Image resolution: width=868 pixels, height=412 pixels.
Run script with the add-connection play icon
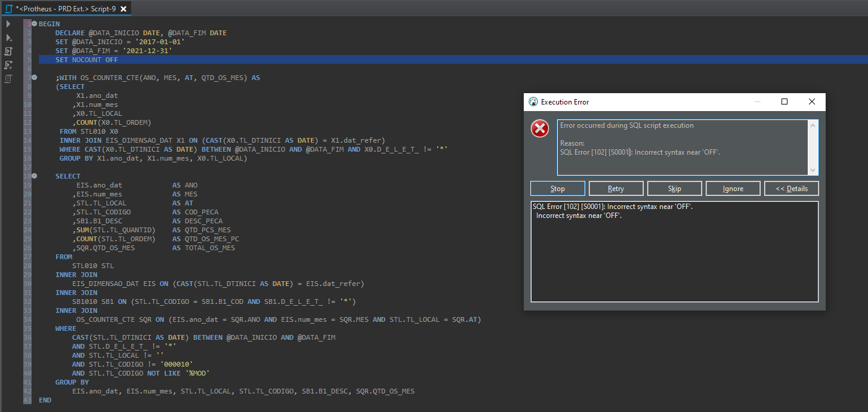(8, 38)
